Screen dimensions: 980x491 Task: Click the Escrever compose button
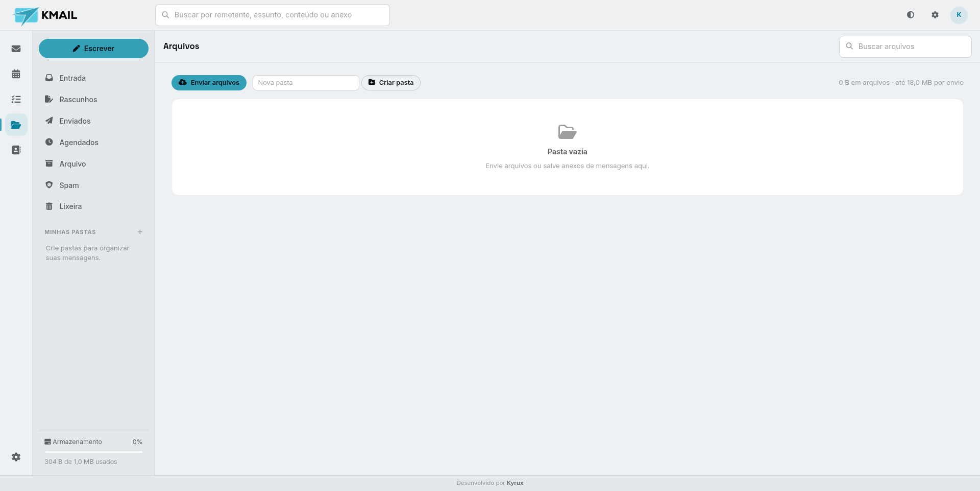[x=93, y=49]
